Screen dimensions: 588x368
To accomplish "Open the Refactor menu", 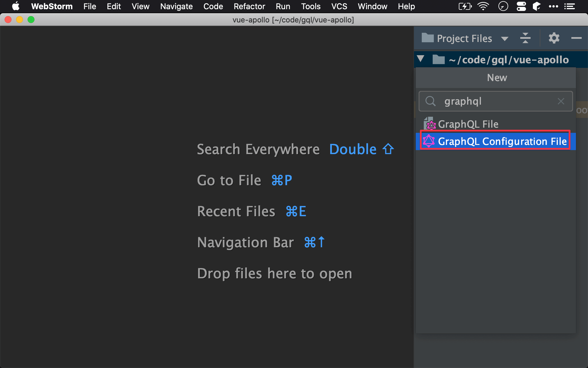I will [x=249, y=6].
